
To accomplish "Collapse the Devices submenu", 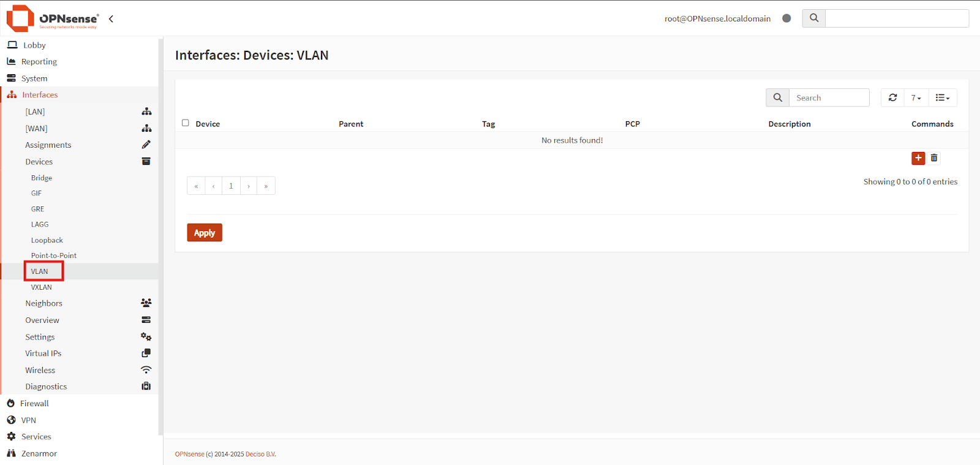I will (x=39, y=162).
